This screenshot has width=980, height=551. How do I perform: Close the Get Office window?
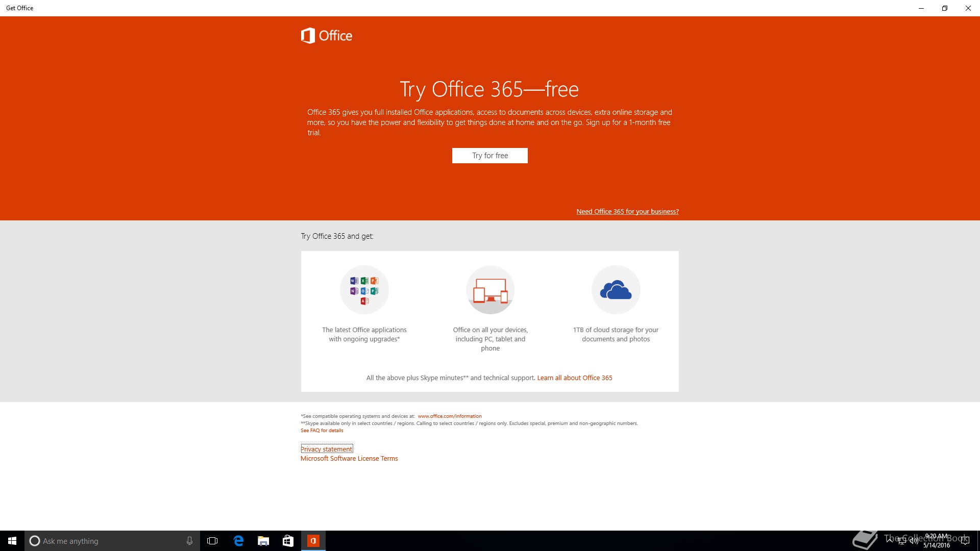[x=968, y=8]
